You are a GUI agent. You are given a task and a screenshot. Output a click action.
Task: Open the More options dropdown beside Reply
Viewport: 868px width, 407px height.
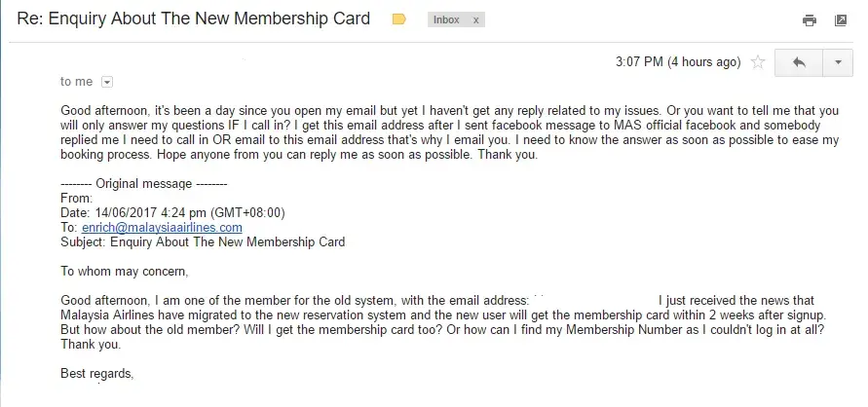tap(837, 62)
